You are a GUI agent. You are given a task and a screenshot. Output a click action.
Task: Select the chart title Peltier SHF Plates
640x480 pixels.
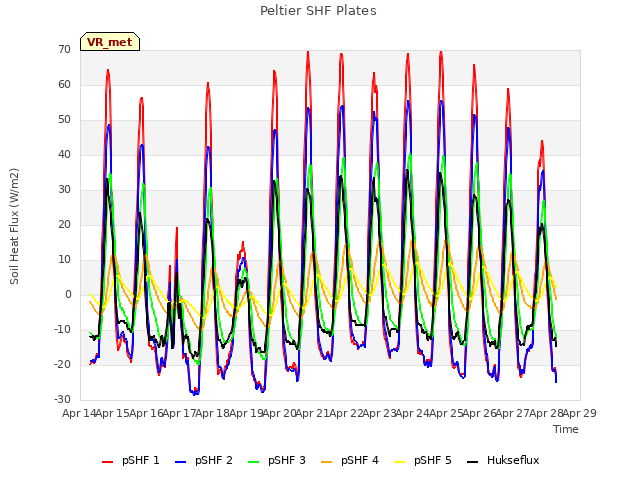tap(318, 11)
